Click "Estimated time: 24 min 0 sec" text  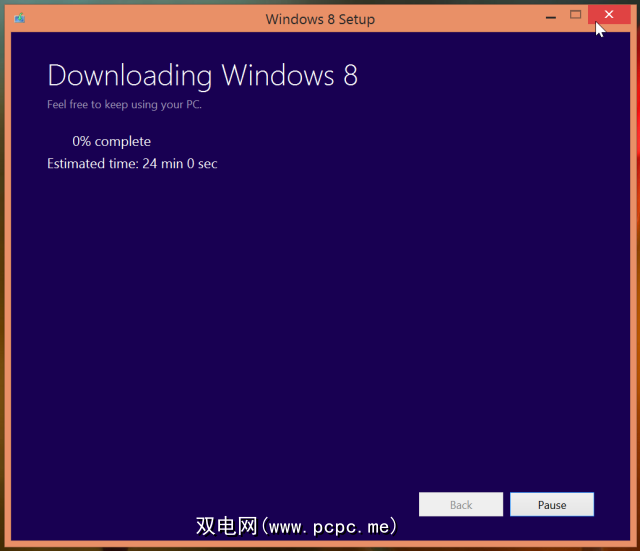coord(132,164)
